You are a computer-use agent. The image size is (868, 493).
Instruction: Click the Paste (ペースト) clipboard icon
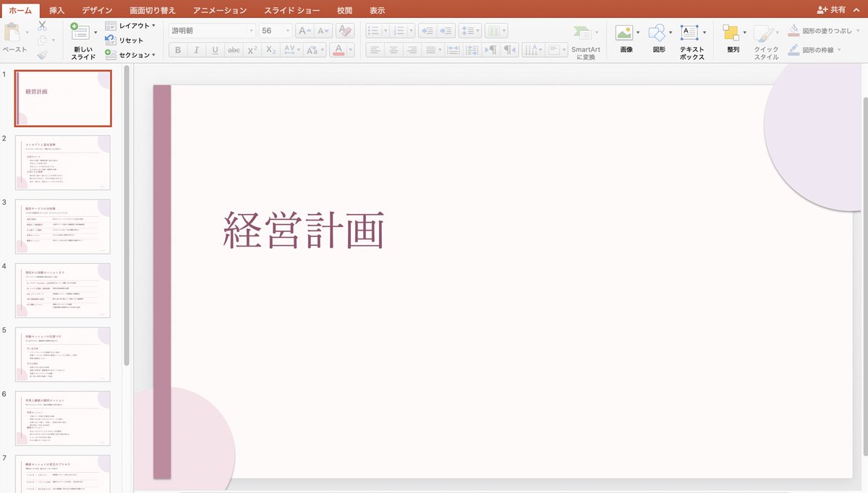click(13, 33)
